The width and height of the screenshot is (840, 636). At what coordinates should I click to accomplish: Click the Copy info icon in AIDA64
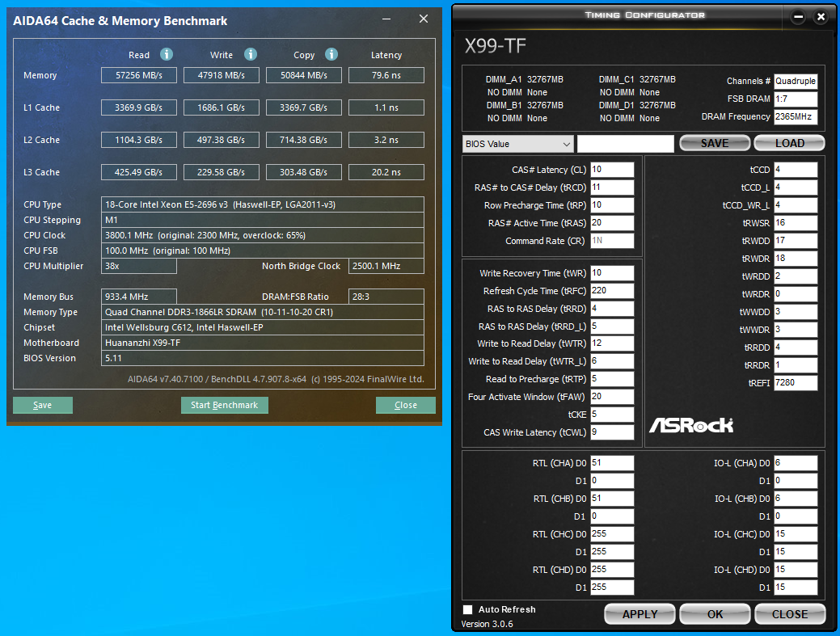tap(331, 54)
